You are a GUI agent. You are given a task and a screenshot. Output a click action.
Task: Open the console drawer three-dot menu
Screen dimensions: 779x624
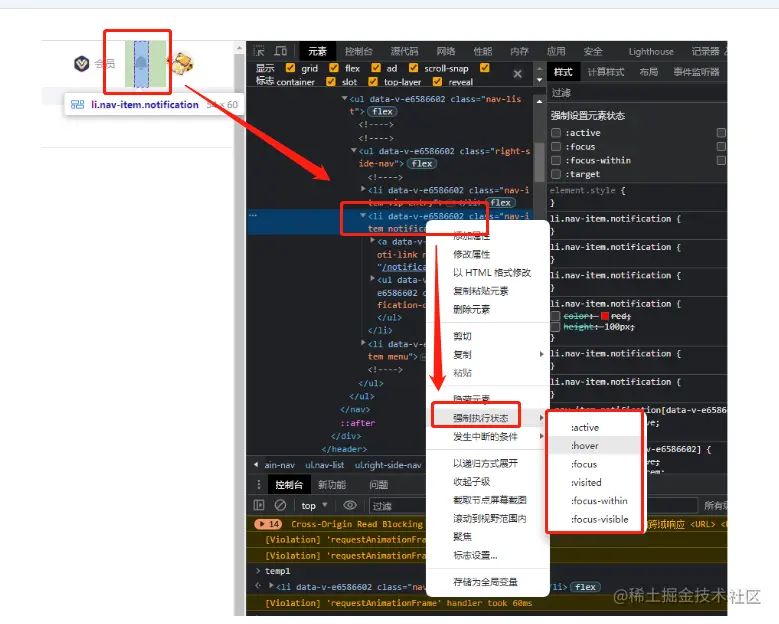(x=258, y=485)
